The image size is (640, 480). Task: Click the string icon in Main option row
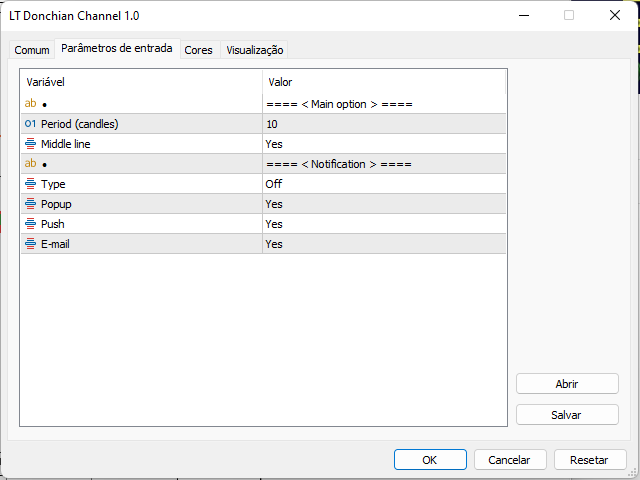point(31,103)
